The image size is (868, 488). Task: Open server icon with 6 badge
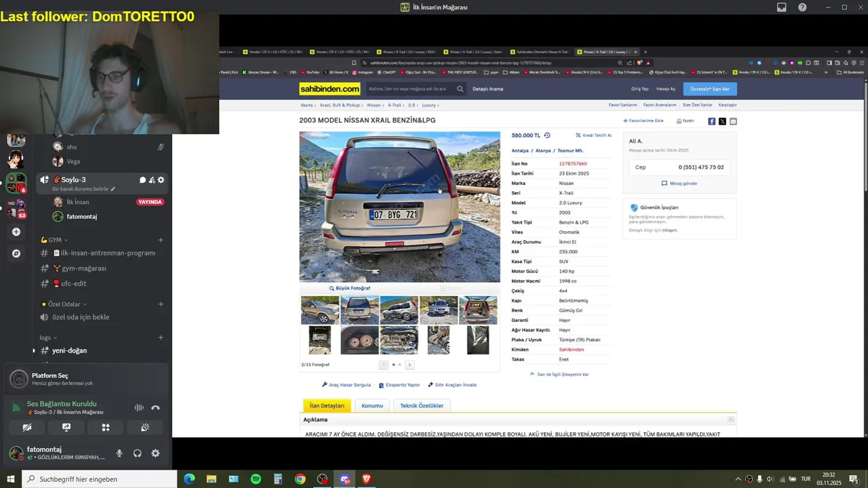[16, 183]
